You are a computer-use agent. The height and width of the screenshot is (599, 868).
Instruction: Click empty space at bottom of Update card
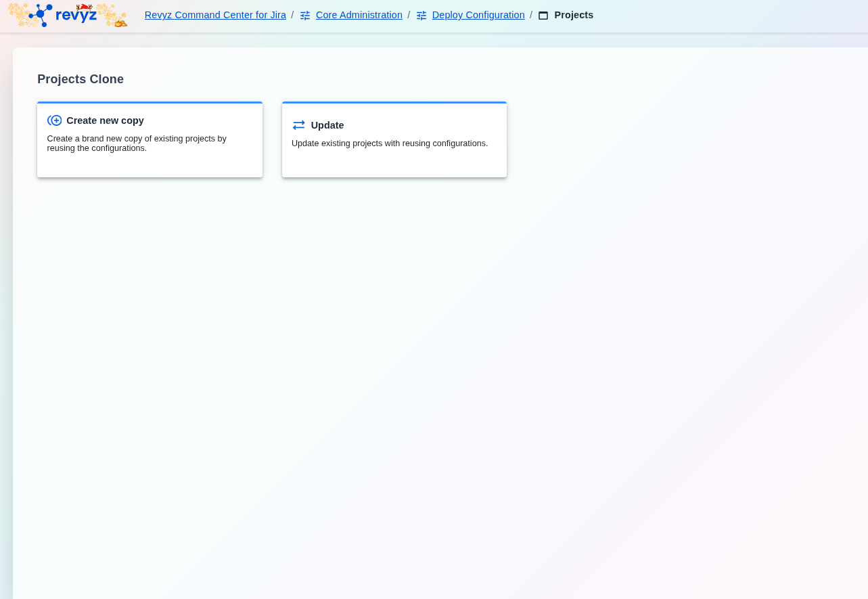pyautogui.click(x=394, y=166)
